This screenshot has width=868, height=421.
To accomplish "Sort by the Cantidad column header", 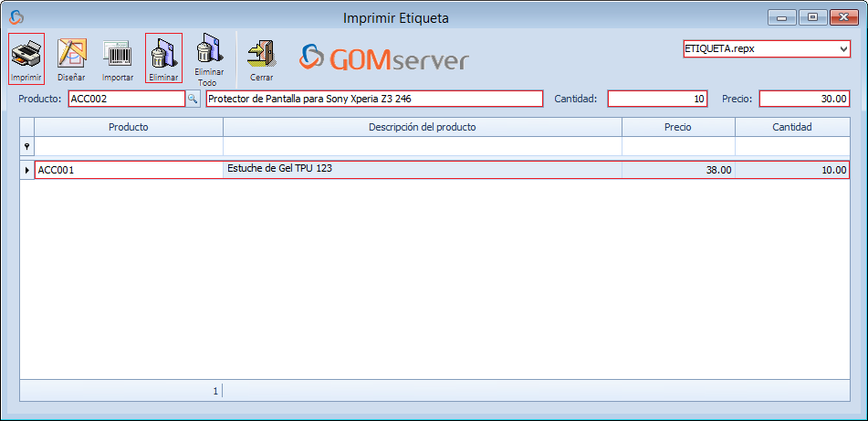I will coord(792,127).
